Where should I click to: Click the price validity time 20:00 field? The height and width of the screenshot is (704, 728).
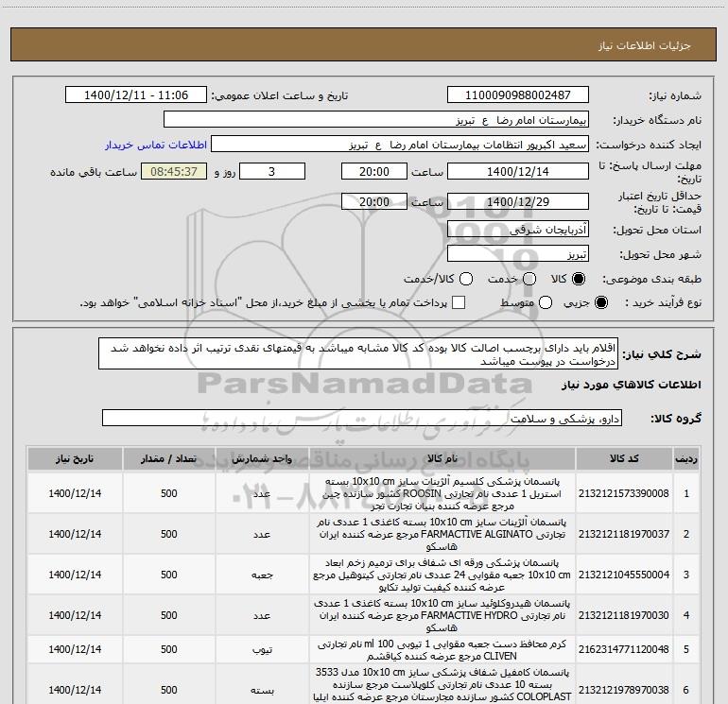point(374,201)
